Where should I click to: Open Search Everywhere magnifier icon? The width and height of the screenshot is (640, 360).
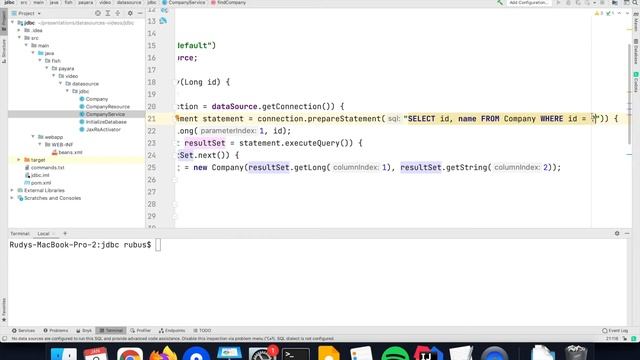635,2
